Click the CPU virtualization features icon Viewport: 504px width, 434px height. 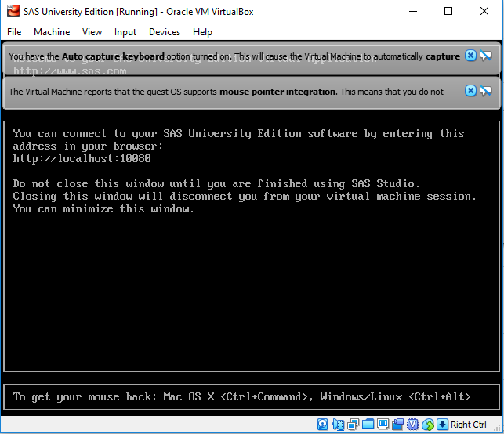click(x=413, y=425)
